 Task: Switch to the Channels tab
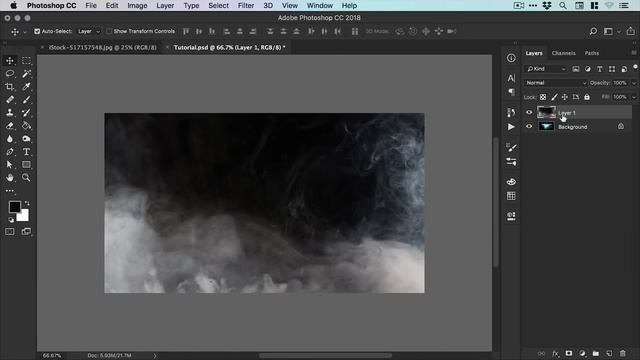coord(563,53)
